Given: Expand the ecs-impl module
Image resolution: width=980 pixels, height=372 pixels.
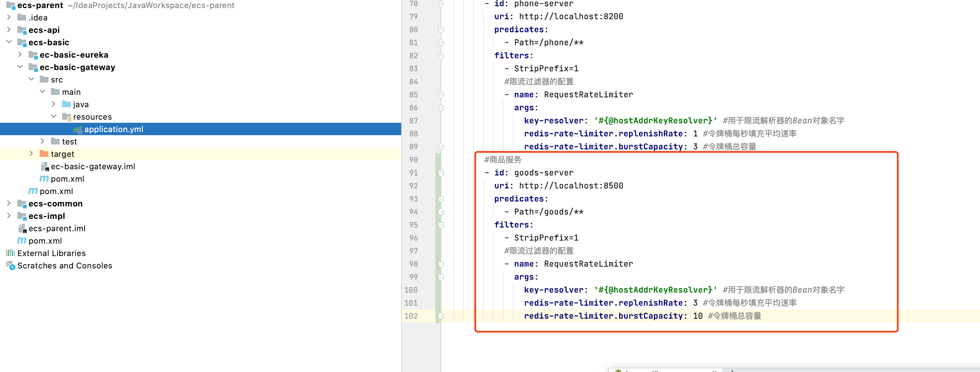Looking at the screenshot, I should click(9, 216).
